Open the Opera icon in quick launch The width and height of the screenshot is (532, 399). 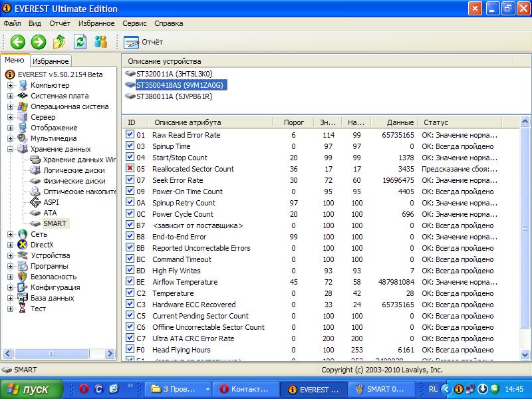click(x=84, y=388)
